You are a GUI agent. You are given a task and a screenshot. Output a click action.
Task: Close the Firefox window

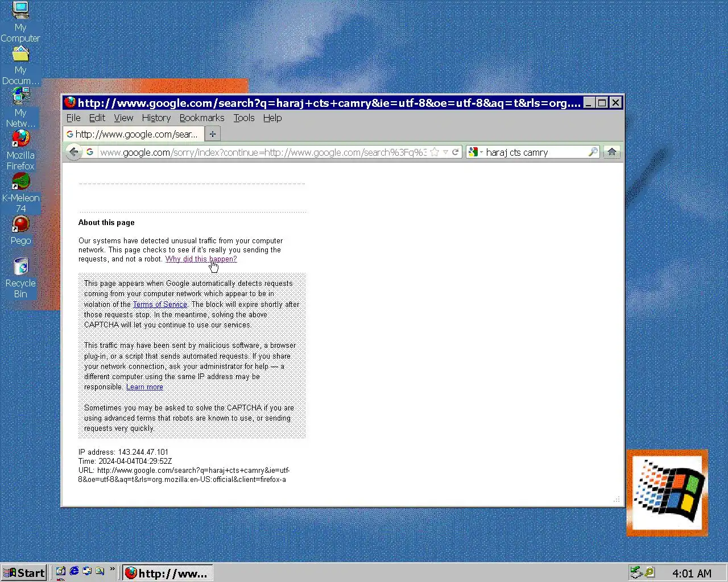(616, 102)
